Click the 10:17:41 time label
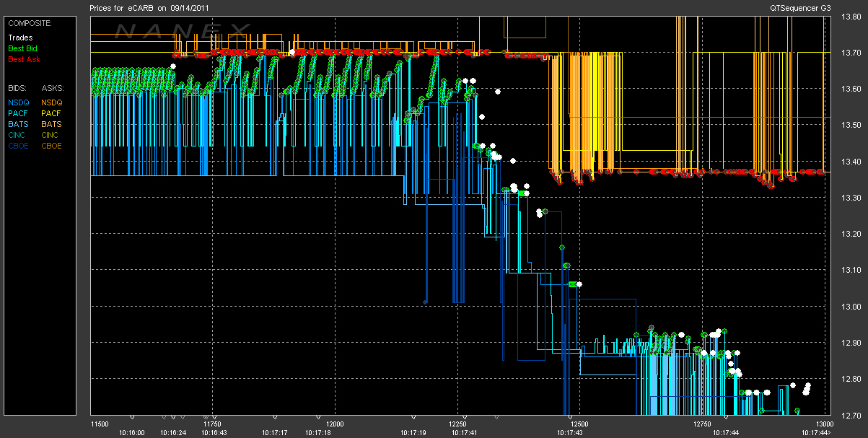Viewport: 868px width, 438px height. pyautogui.click(x=463, y=433)
